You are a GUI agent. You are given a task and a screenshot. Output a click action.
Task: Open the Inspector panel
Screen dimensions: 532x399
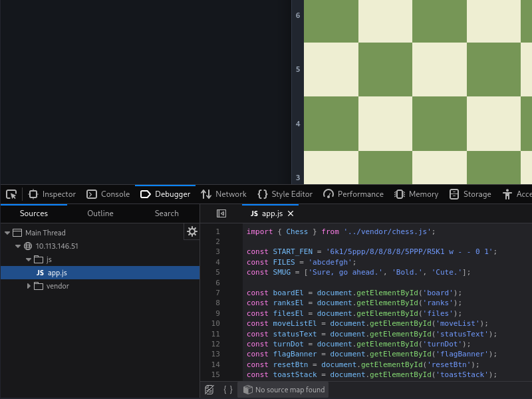pyautogui.click(x=52, y=194)
